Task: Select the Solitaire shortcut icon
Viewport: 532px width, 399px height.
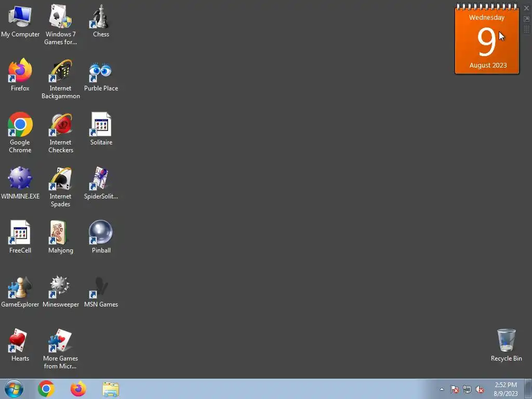Action: (x=101, y=129)
